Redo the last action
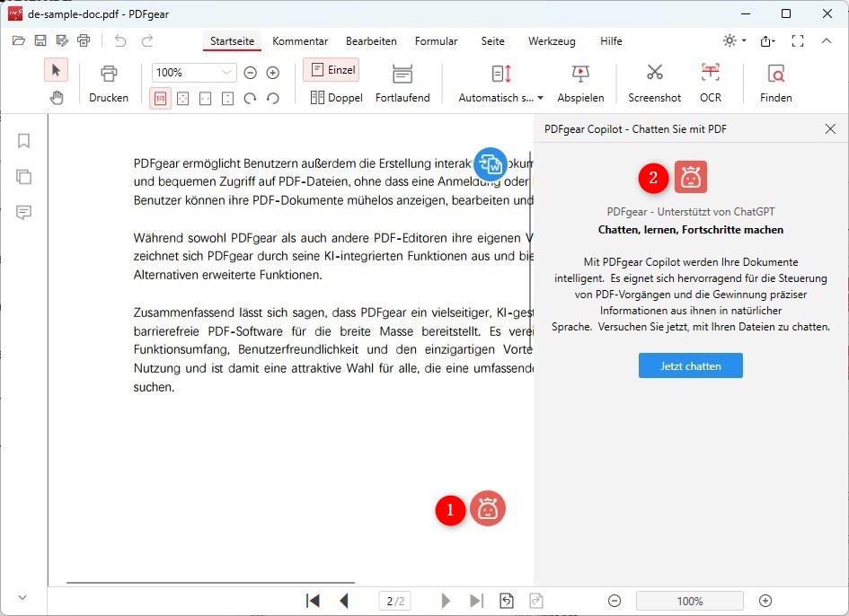The image size is (849, 616). (x=147, y=40)
